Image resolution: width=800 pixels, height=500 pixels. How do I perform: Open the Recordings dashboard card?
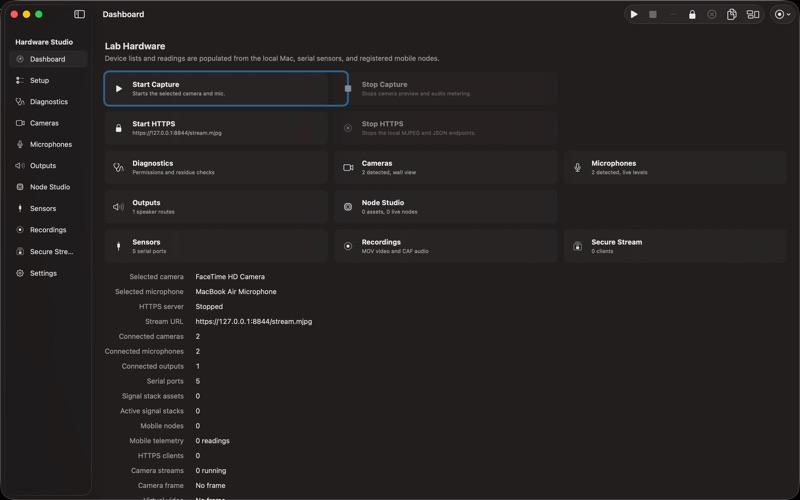coord(445,246)
